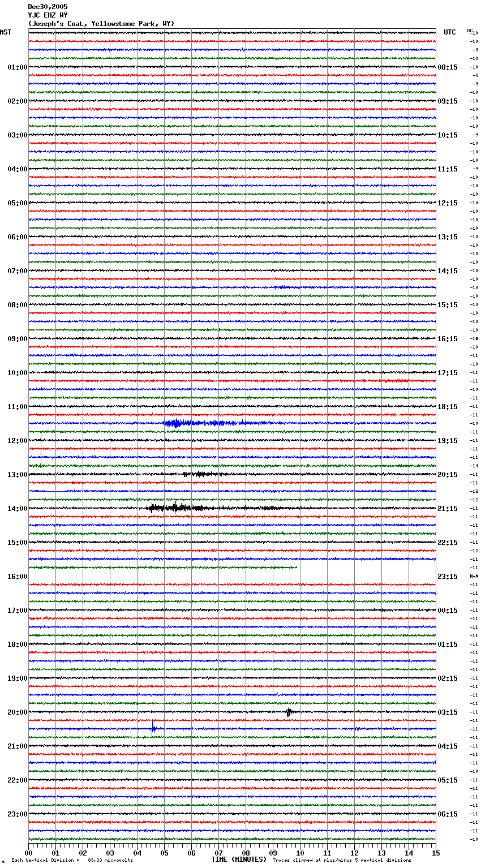Select the MST time label 01:00
The image size is (481, 868).
coord(18,67)
